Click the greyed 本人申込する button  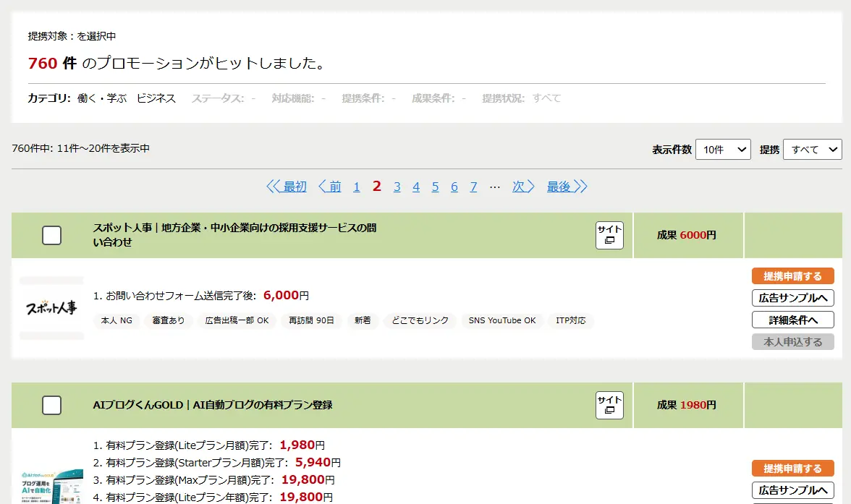coord(792,342)
